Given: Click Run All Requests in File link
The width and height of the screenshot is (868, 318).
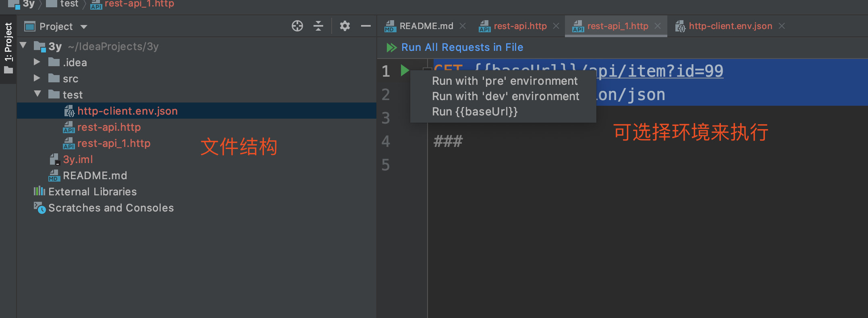Looking at the screenshot, I should (x=462, y=48).
